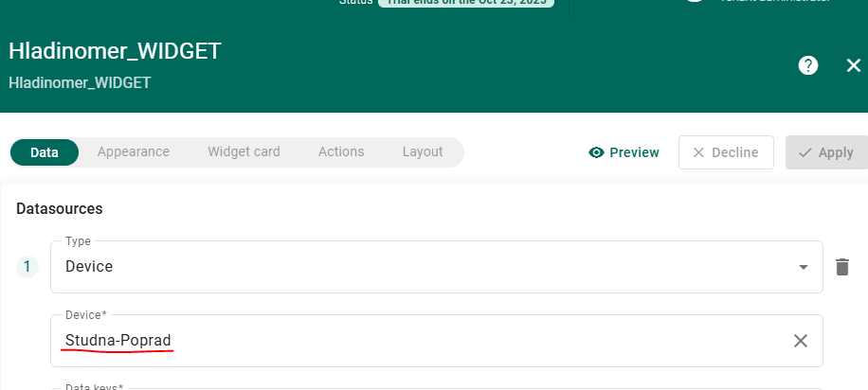Click into the Device input field
Viewport: 868px width, 390px height.
pos(417,341)
